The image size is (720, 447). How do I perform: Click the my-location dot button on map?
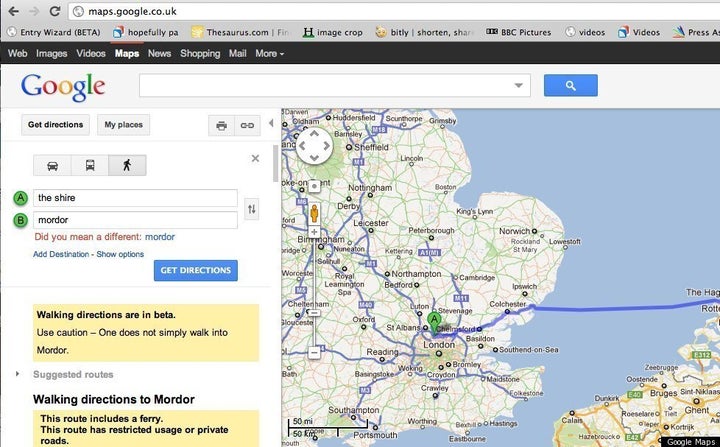(314, 186)
